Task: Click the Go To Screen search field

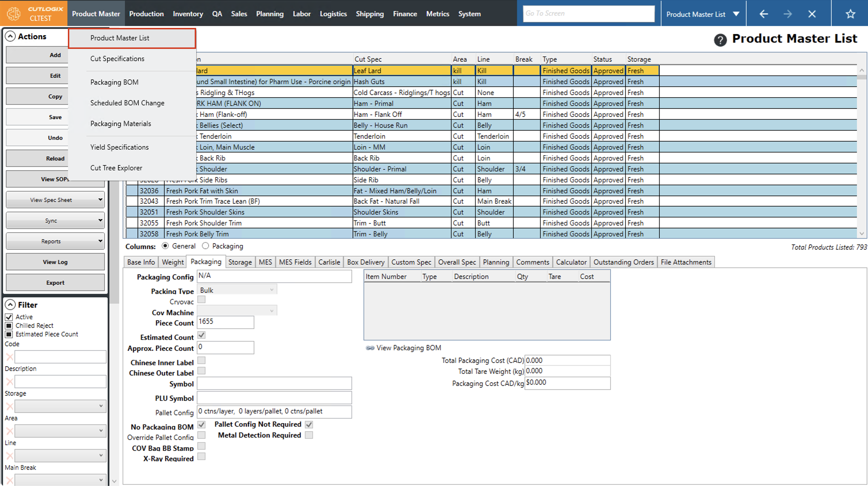Action: (x=588, y=14)
